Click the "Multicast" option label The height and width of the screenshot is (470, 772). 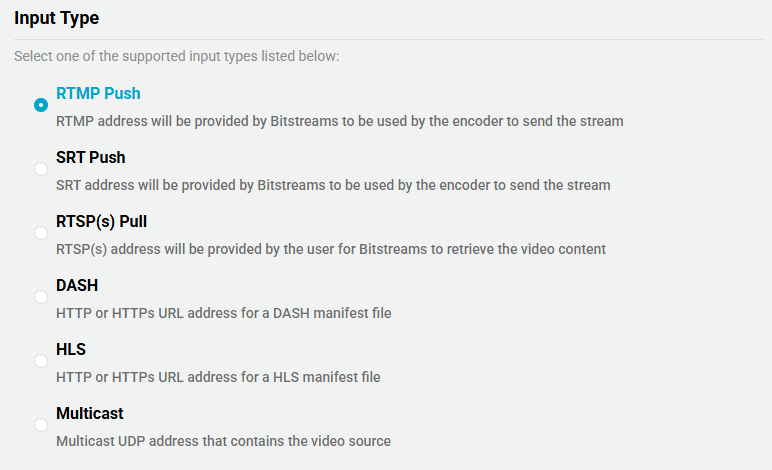pos(90,414)
